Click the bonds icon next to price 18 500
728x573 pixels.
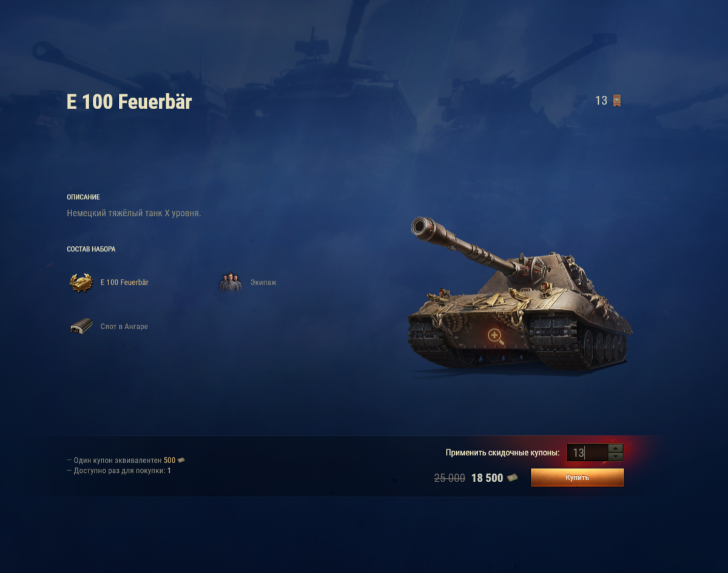click(513, 478)
